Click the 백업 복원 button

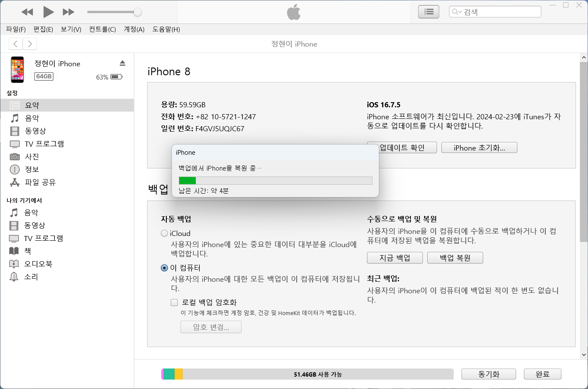455,258
